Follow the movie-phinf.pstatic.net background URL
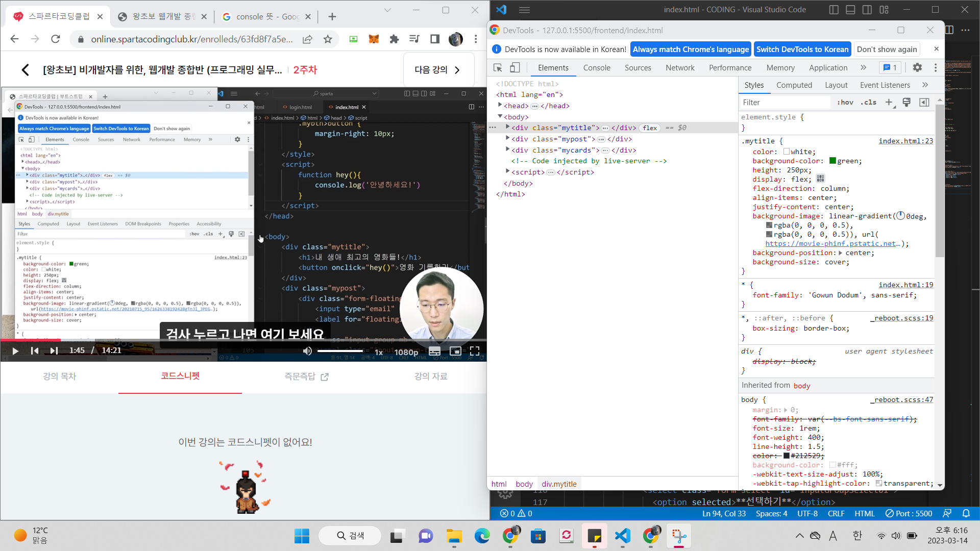 [x=832, y=244]
